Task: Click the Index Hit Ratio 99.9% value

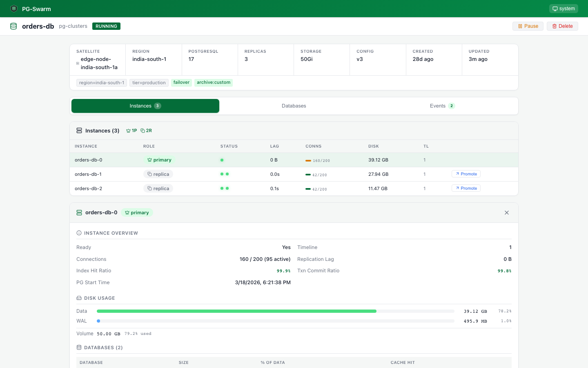Action: [x=284, y=271]
